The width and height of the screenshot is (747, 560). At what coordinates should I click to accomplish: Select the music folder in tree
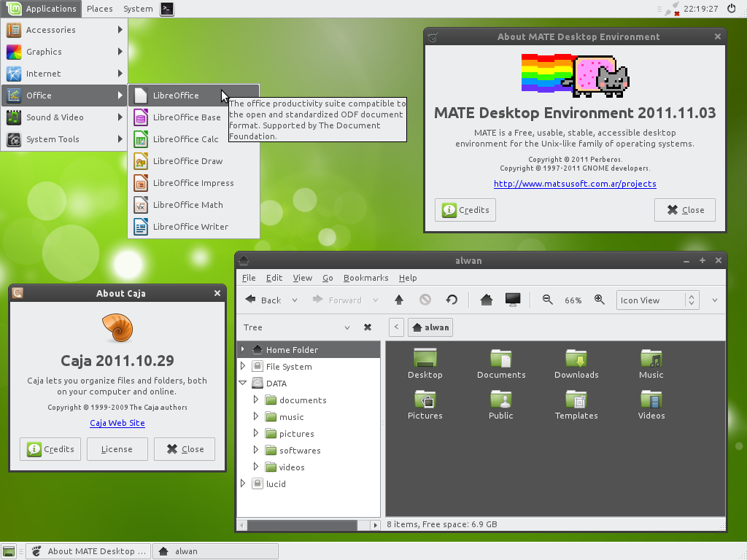[x=292, y=416]
